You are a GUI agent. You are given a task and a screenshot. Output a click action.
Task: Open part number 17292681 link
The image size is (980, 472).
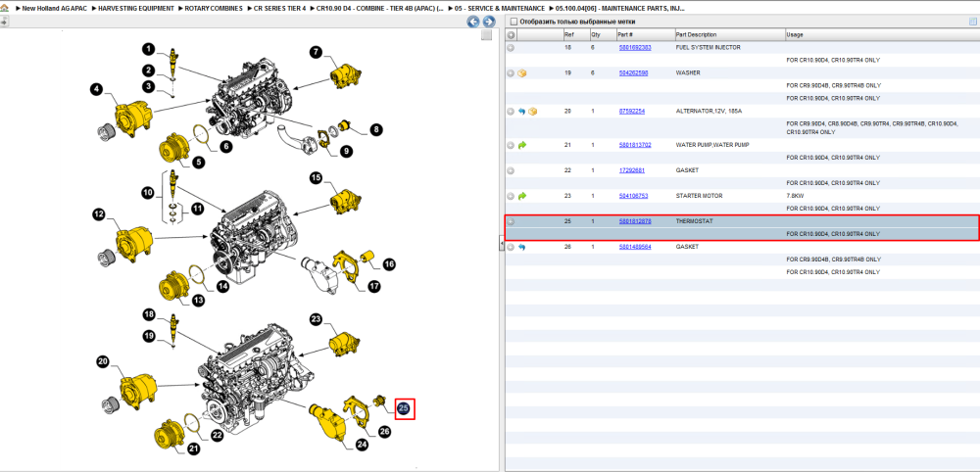point(631,170)
